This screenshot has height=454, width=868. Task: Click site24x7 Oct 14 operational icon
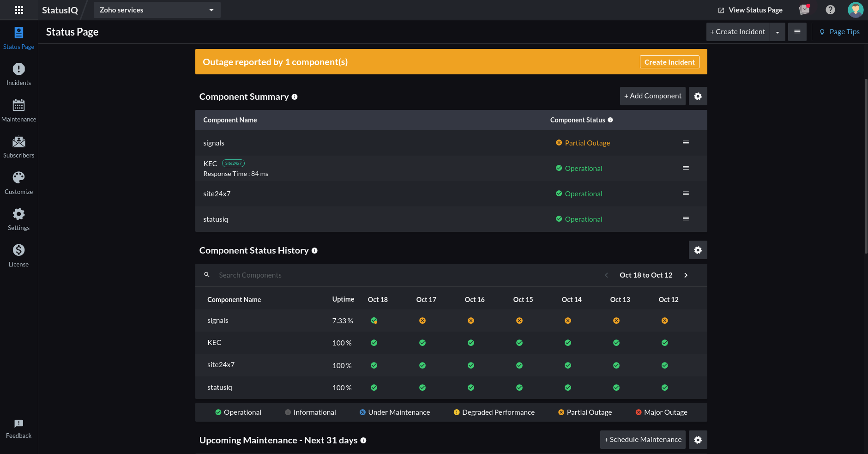568,365
